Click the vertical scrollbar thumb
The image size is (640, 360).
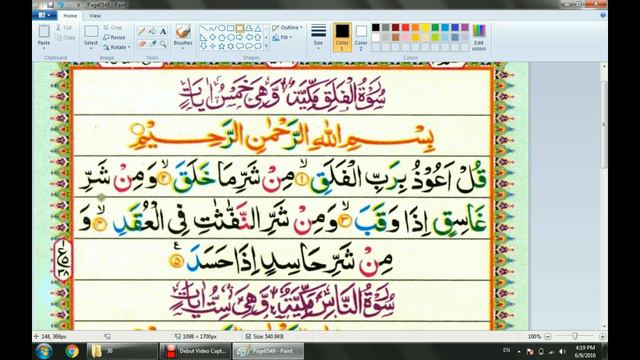tap(604, 124)
